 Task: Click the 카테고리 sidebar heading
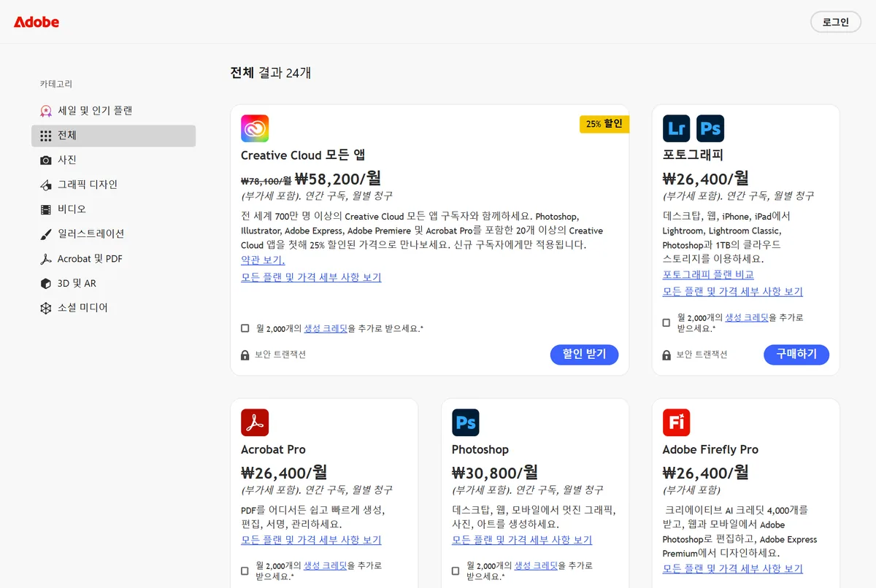point(56,84)
